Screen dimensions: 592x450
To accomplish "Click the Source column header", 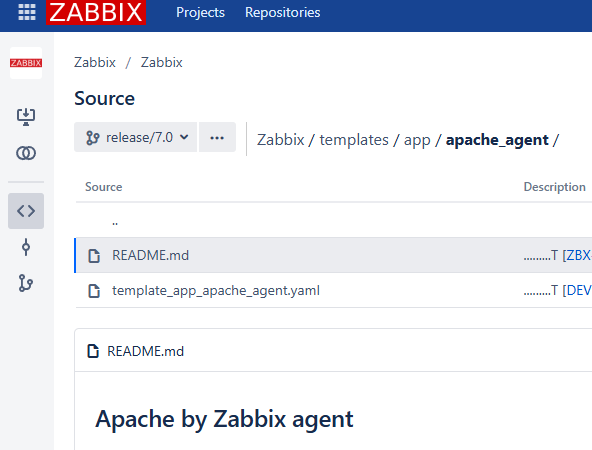I will [x=104, y=187].
